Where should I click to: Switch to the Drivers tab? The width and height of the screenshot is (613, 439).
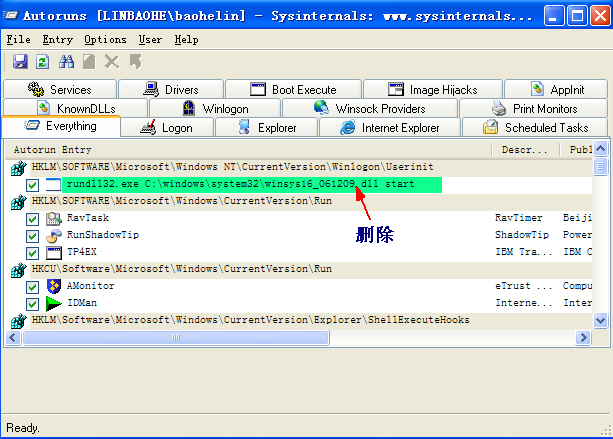pos(171,90)
